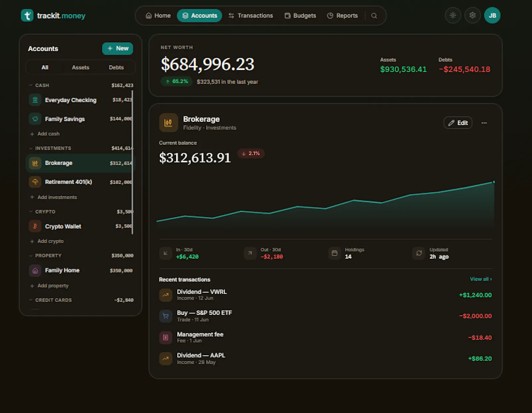
Task: Select the Retirement 401(k) account row
Action: coord(80,182)
